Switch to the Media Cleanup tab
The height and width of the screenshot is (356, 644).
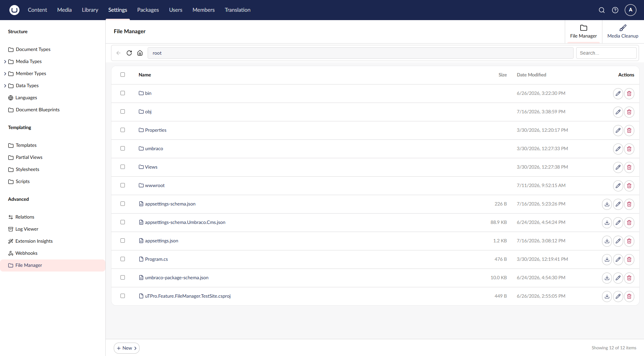623,32
